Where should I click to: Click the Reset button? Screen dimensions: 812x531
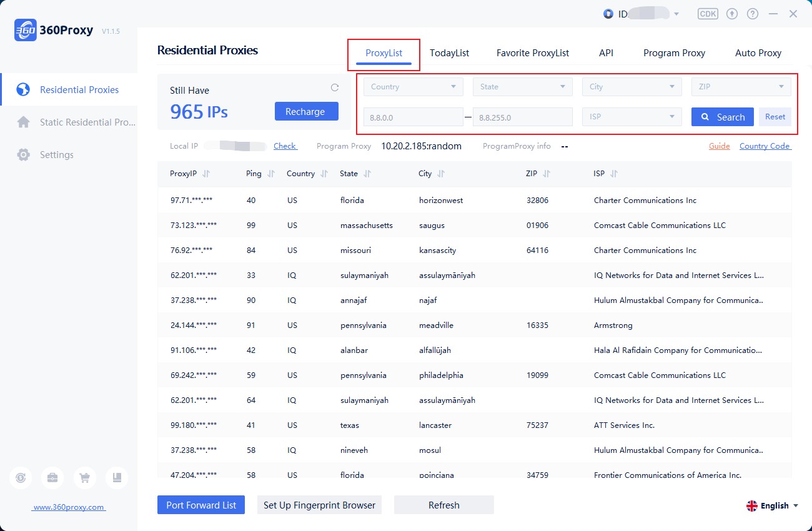click(775, 117)
